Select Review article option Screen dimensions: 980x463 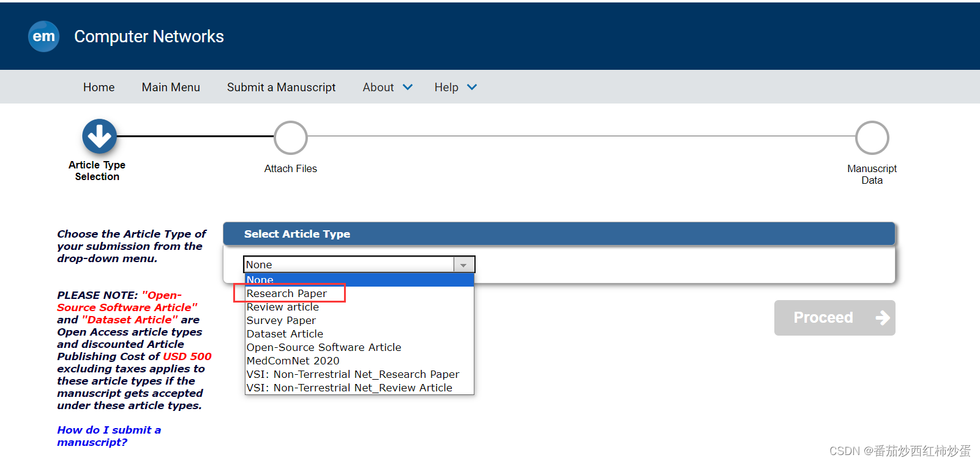(x=359, y=307)
